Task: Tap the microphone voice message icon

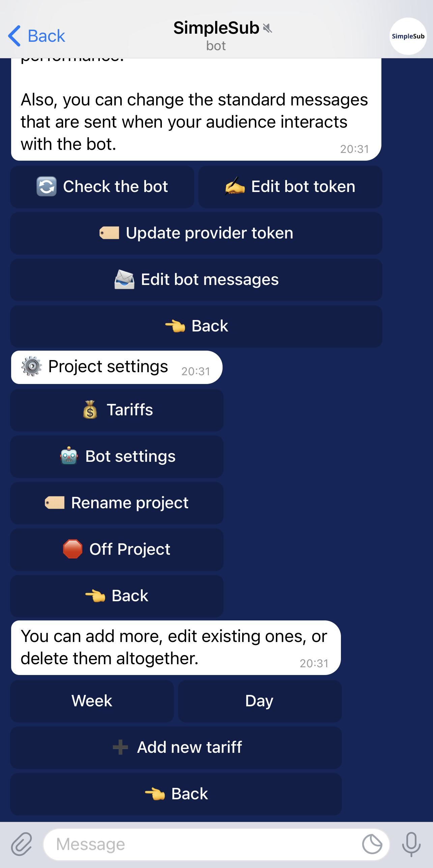Action: point(411,844)
